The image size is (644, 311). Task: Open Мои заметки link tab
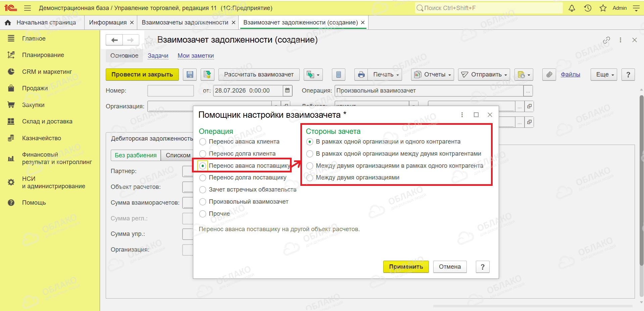point(196,56)
